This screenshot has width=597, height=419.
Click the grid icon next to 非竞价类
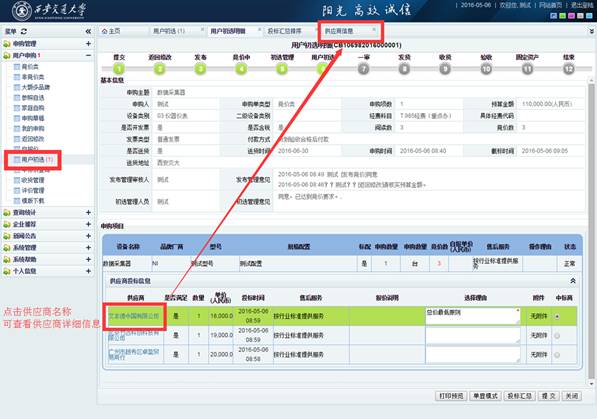click(x=17, y=77)
